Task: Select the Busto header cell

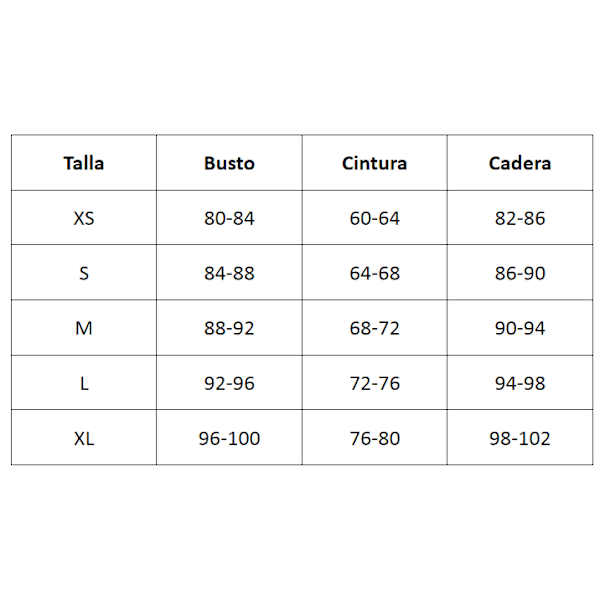Action: click(x=229, y=163)
